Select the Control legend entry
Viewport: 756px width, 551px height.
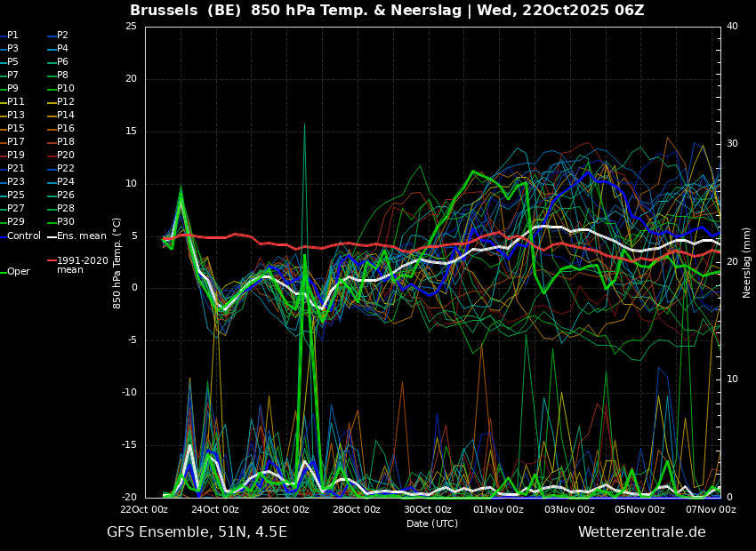(24, 236)
